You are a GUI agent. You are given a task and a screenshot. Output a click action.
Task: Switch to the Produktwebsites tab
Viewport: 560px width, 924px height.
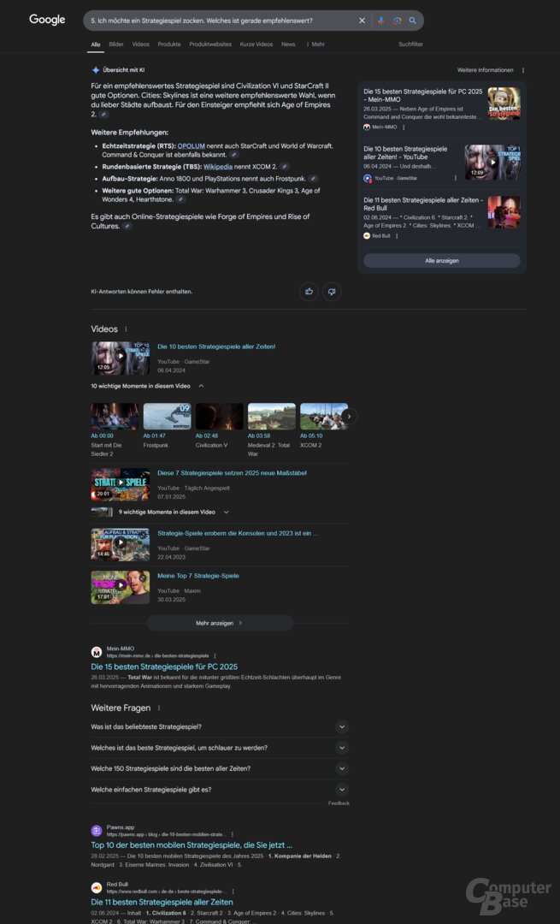pos(210,44)
